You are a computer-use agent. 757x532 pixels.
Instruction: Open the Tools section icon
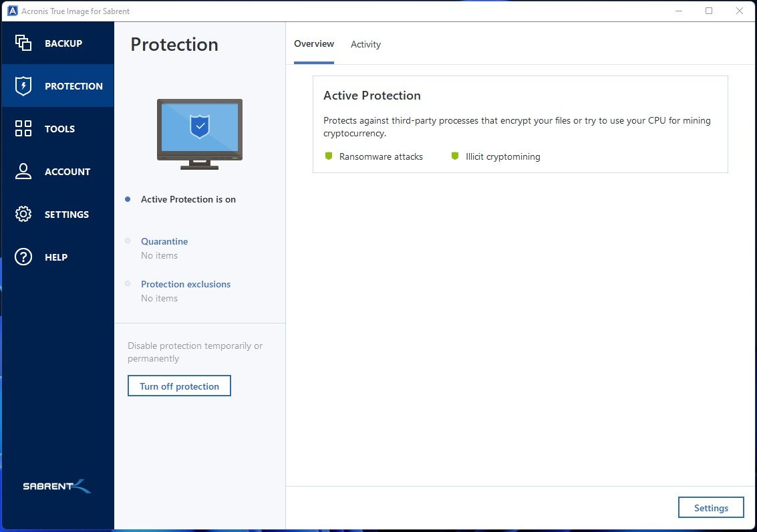[23, 128]
